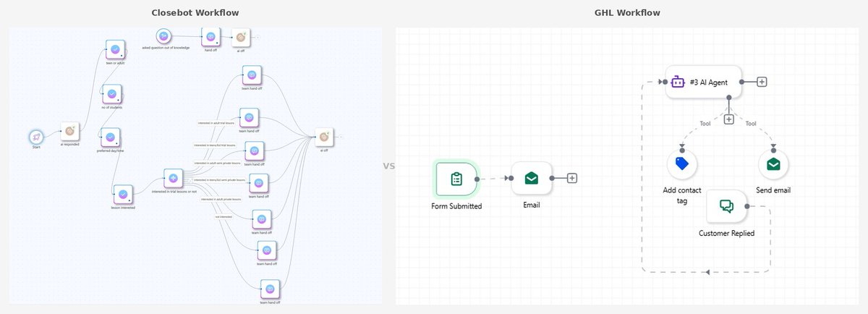Select the Start rocket node
Image resolution: width=868 pixels, height=314 pixels.
[36, 137]
